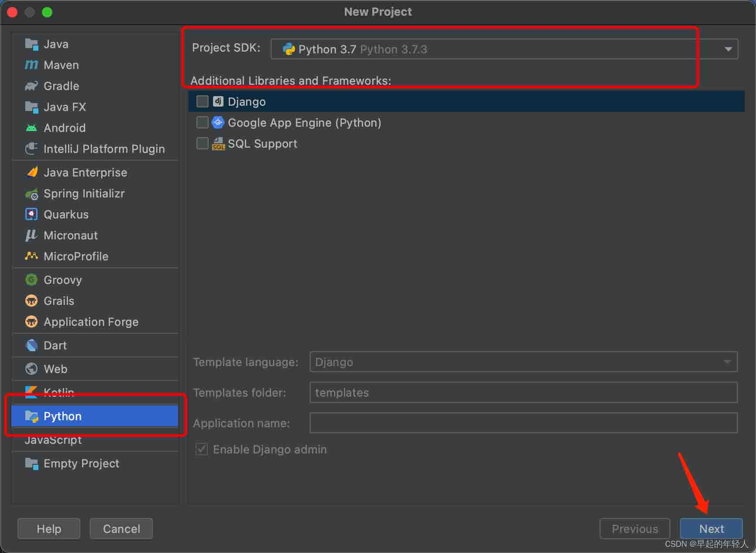Click the Java Enterprise icon

coord(31,173)
